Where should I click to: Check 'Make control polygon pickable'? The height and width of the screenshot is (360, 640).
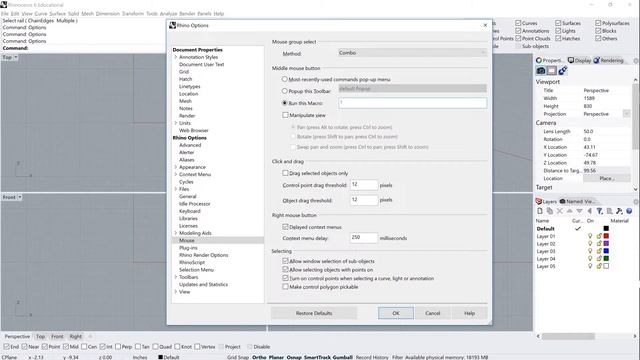285,287
